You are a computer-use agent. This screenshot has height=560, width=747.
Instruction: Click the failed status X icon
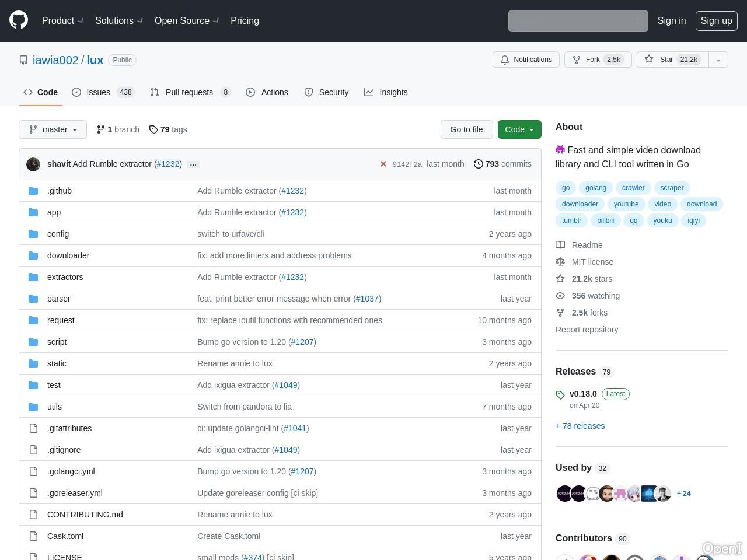pyautogui.click(x=383, y=164)
